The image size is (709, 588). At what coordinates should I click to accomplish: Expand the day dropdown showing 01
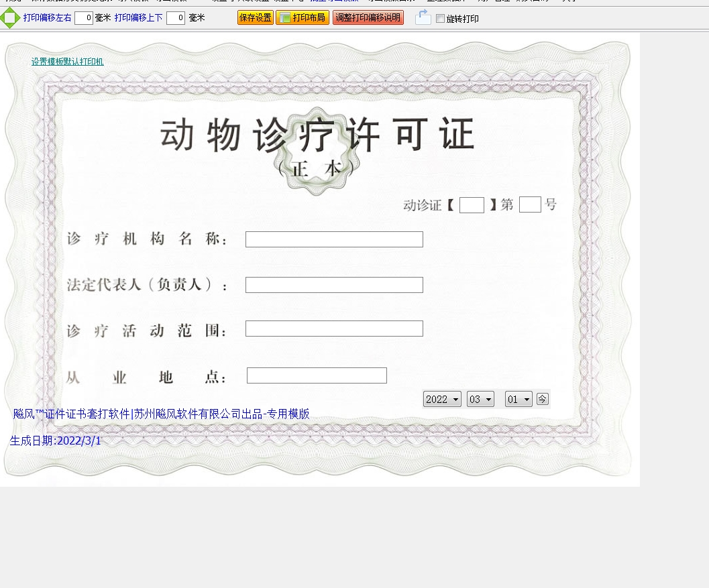(x=519, y=400)
